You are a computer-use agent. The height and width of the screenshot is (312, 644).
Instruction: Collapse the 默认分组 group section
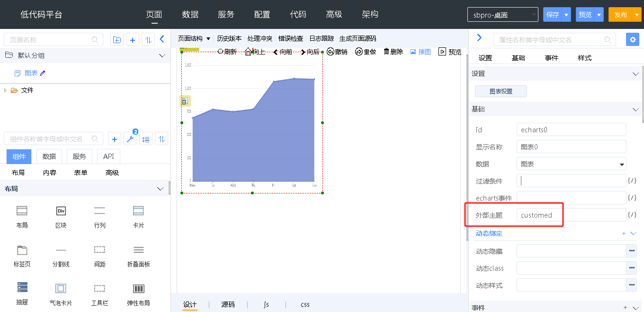click(162, 55)
